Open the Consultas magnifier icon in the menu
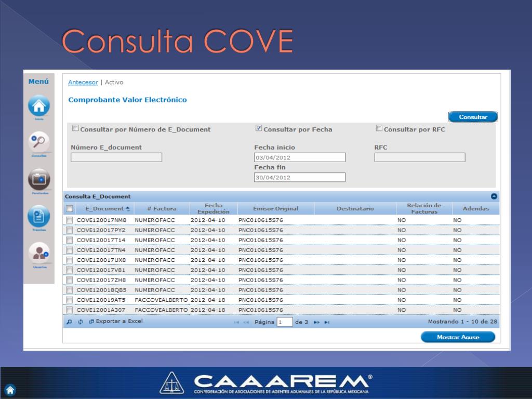Screen dimensions: 532x399 pyautogui.click(x=38, y=142)
